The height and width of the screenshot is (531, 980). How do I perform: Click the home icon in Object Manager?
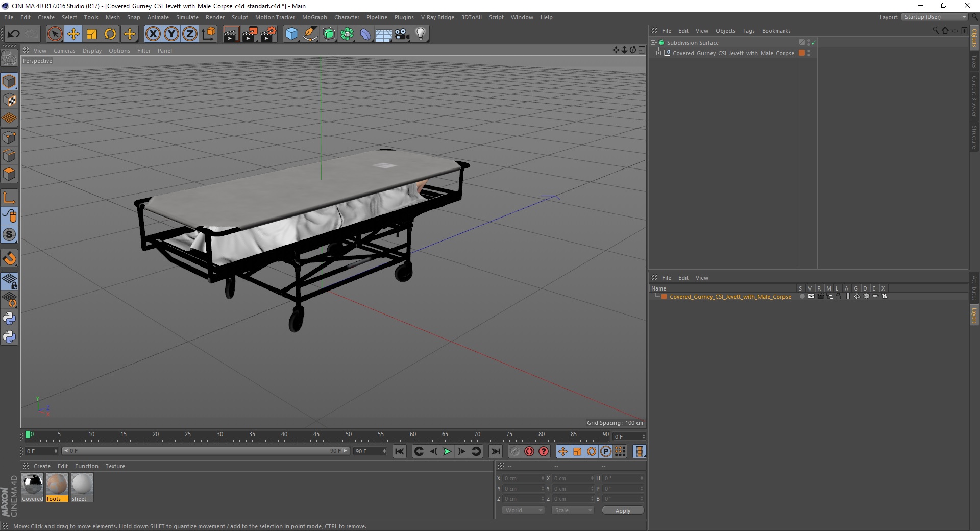click(945, 31)
